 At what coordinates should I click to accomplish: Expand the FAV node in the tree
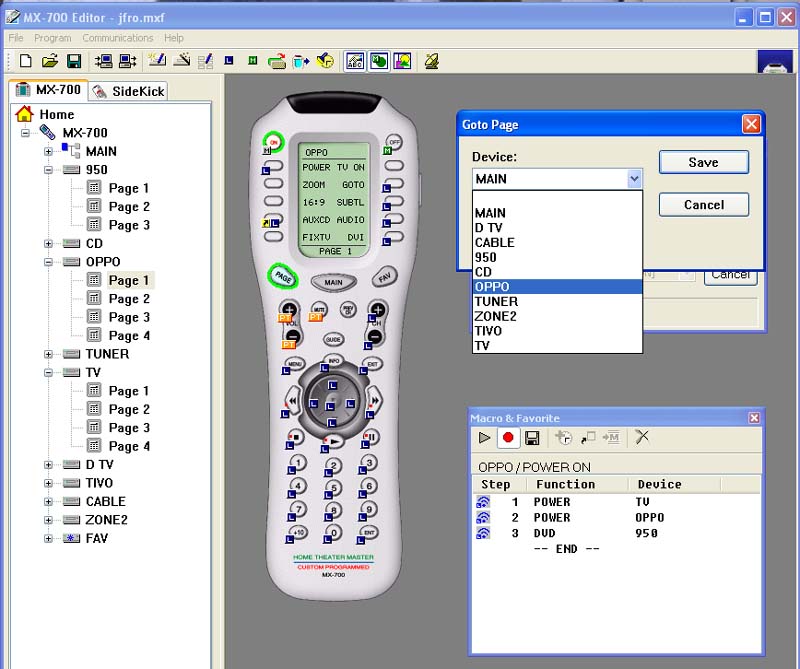(x=48, y=538)
